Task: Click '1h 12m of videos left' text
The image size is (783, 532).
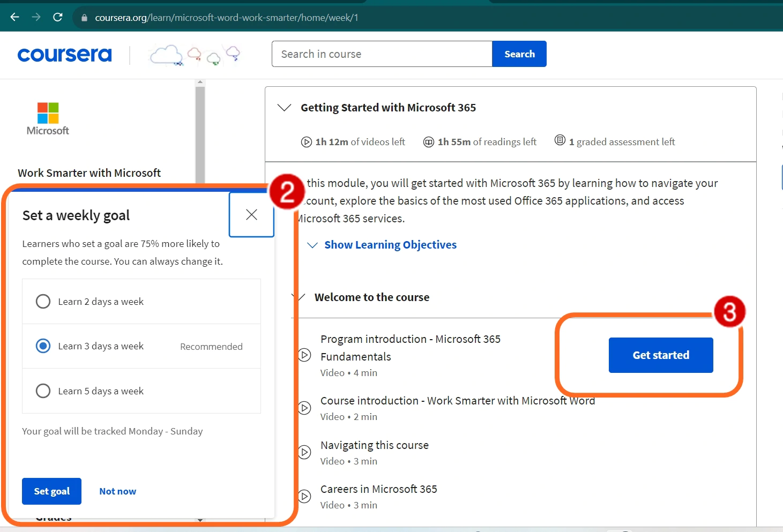Action: click(x=360, y=142)
